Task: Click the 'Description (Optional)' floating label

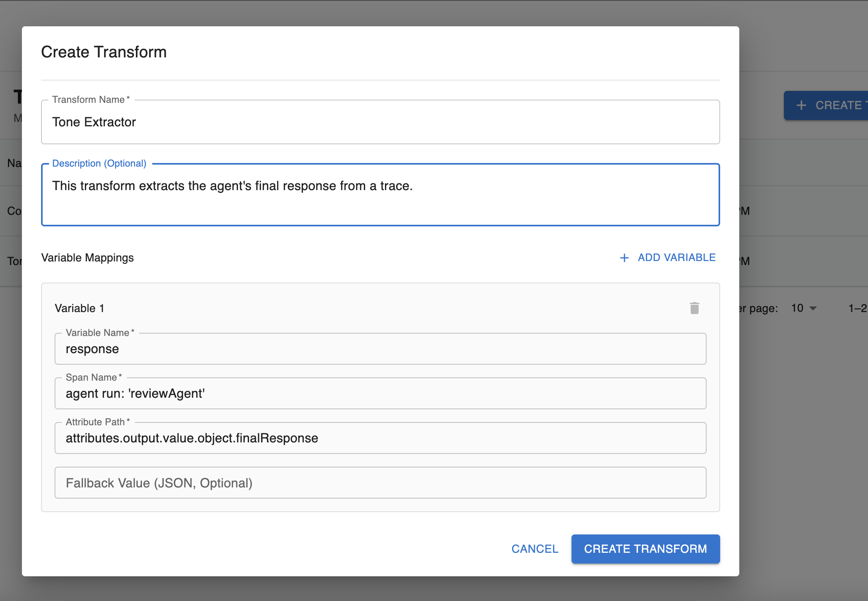Action: pyautogui.click(x=99, y=163)
